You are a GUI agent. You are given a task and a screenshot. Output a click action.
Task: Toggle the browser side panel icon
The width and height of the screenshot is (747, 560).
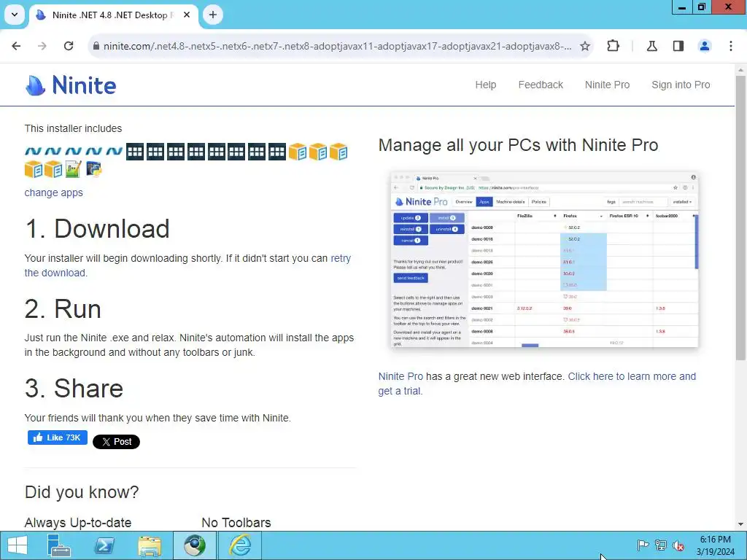pos(678,46)
